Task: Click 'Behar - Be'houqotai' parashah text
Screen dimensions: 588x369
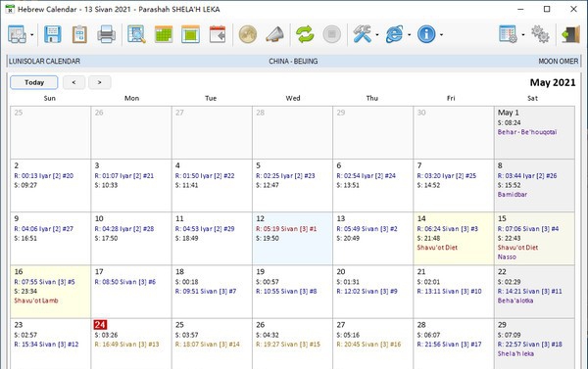Action: click(x=527, y=132)
